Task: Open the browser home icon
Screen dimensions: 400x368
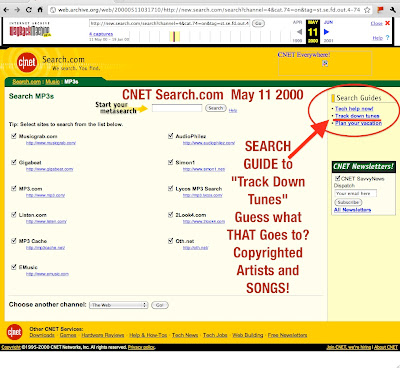Action: pos(40,10)
